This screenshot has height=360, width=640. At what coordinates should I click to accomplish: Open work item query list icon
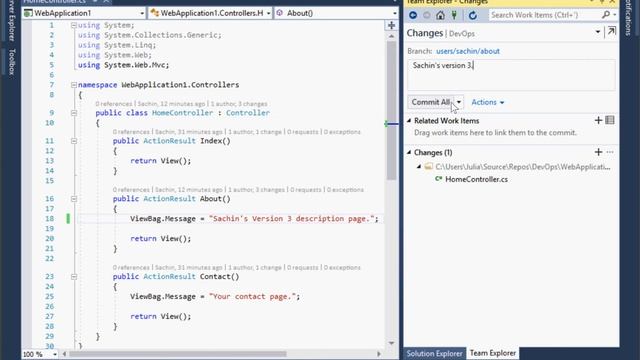tap(610, 120)
